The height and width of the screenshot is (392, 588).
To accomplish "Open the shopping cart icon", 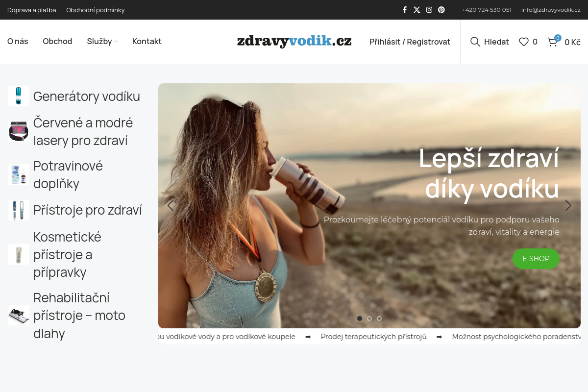I will pyautogui.click(x=552, y=42).
